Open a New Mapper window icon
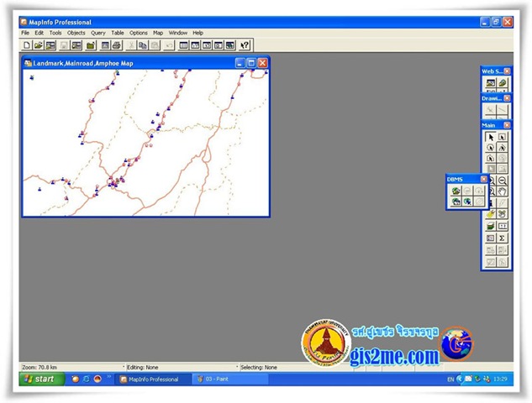 click(x=195, y=45)
